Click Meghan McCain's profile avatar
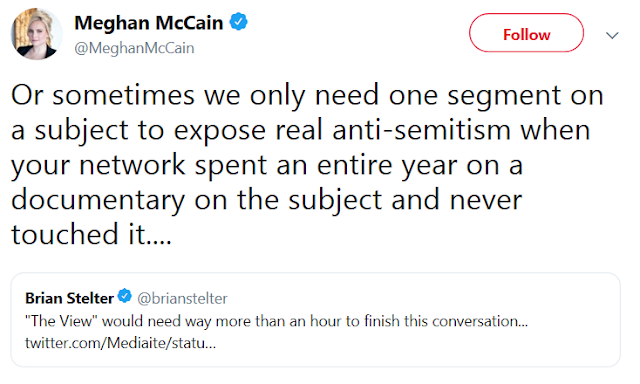The height and width of the screenshot is (384, 640). pos(37,34)
